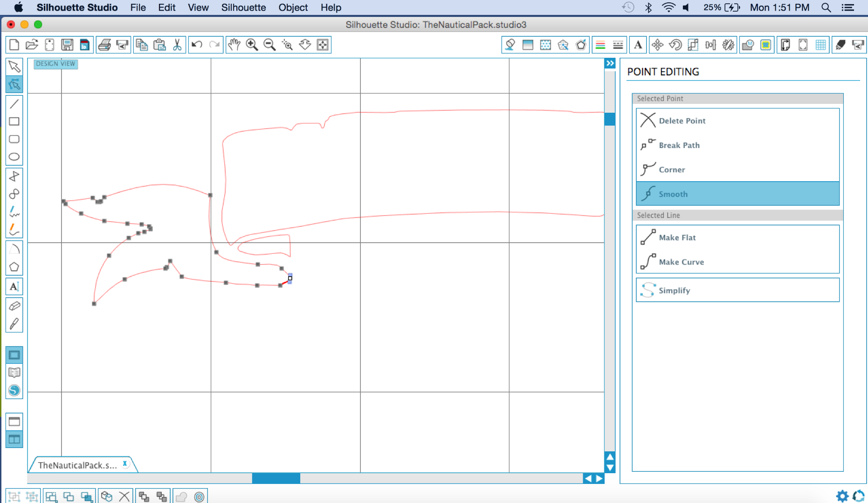This screenshot has height=503, width=868.
Task: Click the Redo arrow
Action: (x=214, y=45)
